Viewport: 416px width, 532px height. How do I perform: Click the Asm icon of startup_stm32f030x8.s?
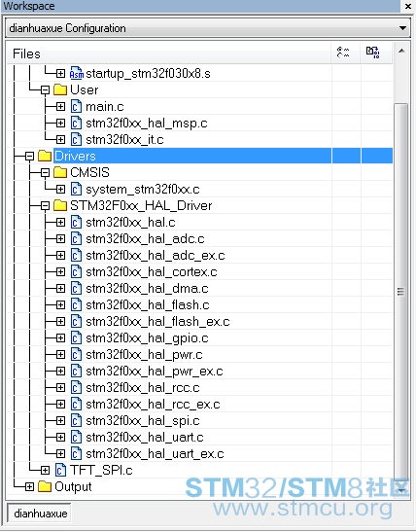[76, 73]
